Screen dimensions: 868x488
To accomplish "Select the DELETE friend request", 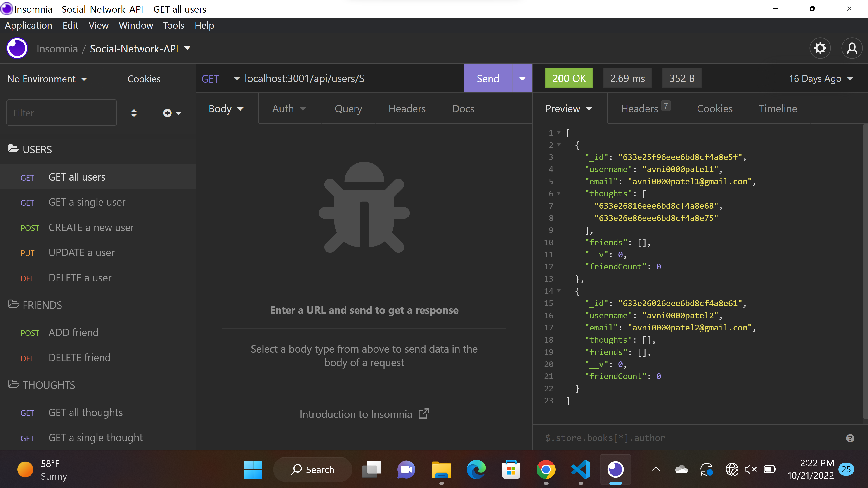I will coord(98,357).
